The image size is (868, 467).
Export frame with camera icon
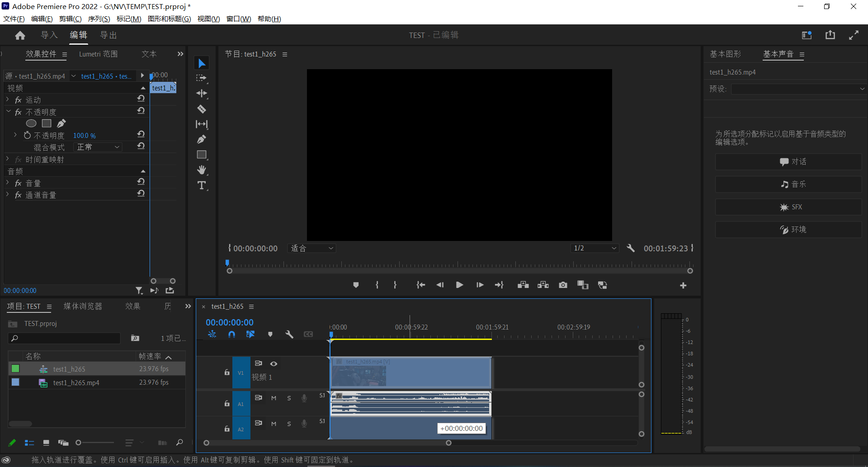pyautogui.click(x=563, y=285)
